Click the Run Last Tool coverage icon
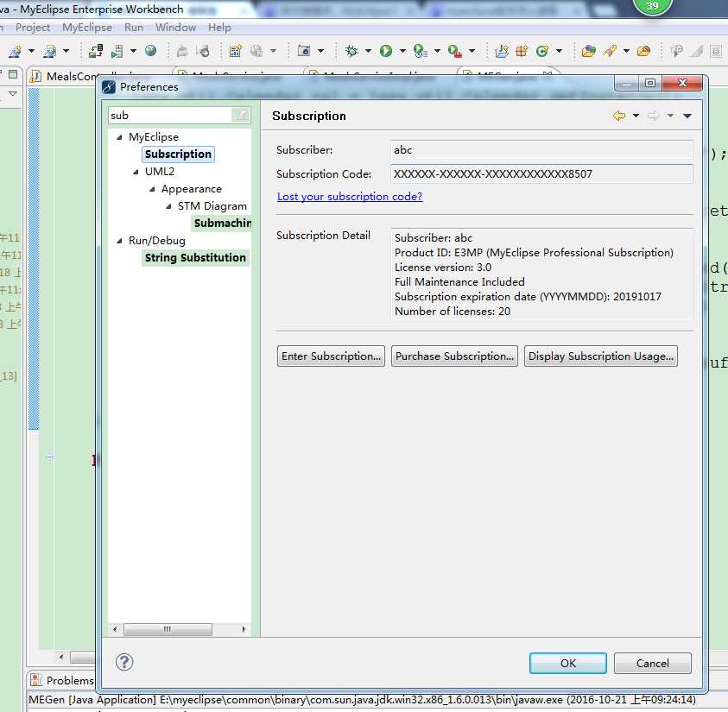The width and height of the screenshot is (728, 712). click(420, 51)
